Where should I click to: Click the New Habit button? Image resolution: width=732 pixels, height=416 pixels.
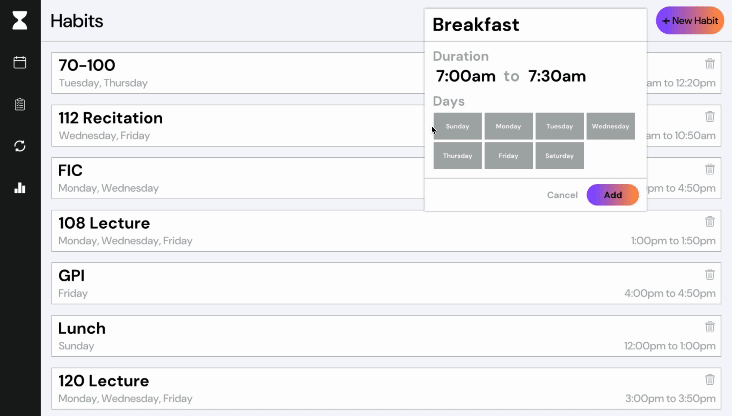coord(690,21)
